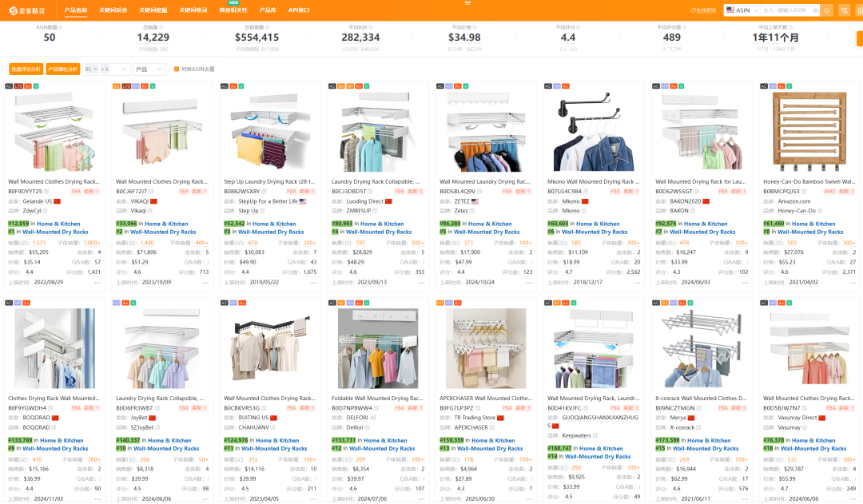Tick the select-all checkbox beside 批量评论分析
Viewport: 863px width, 504px height.
[x=3, y=69]
